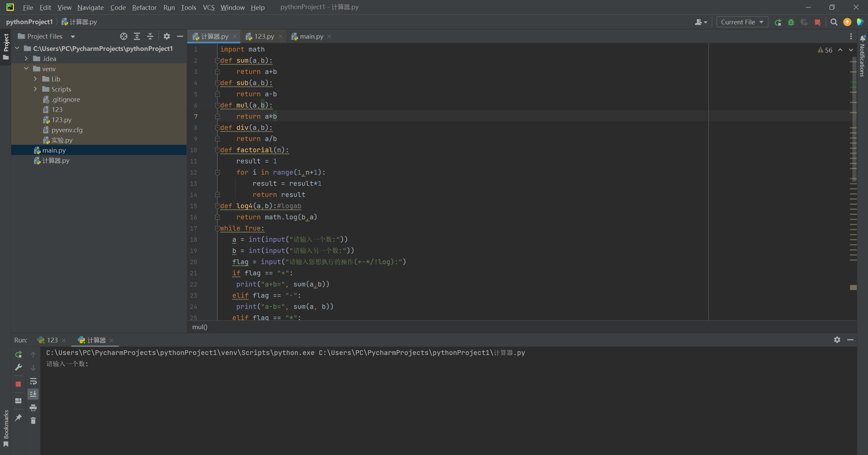Screen dimensions: 868x455
Task: Open the Current File run configuration dropdown
Action: pyautogui.click(x=742, y=22)
